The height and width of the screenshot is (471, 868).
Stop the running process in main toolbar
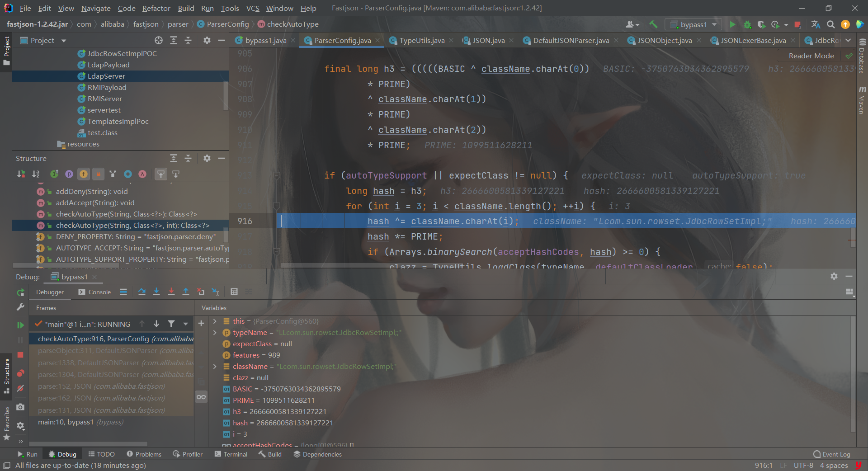(x=798, y=24)
